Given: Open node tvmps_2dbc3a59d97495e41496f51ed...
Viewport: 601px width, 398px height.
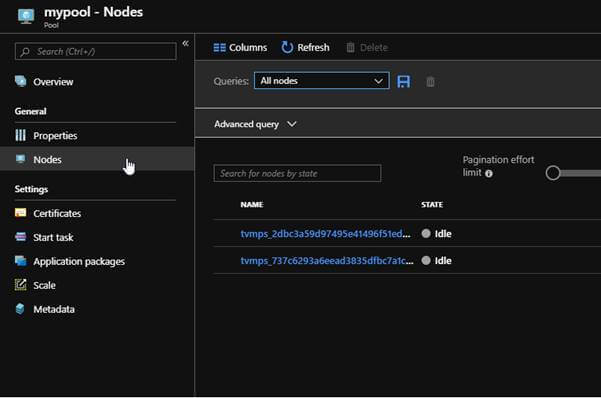Looking at the screenshot, I should pos(325,234).
